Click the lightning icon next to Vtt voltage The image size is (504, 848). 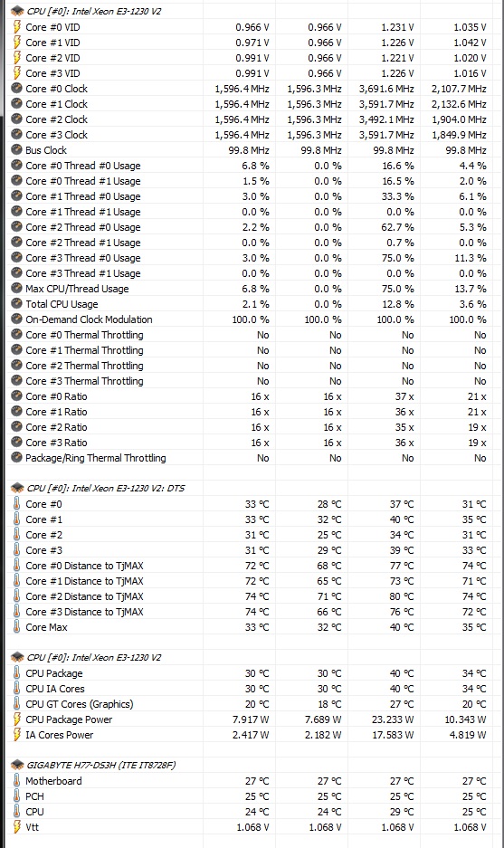(x=17, y=827)
